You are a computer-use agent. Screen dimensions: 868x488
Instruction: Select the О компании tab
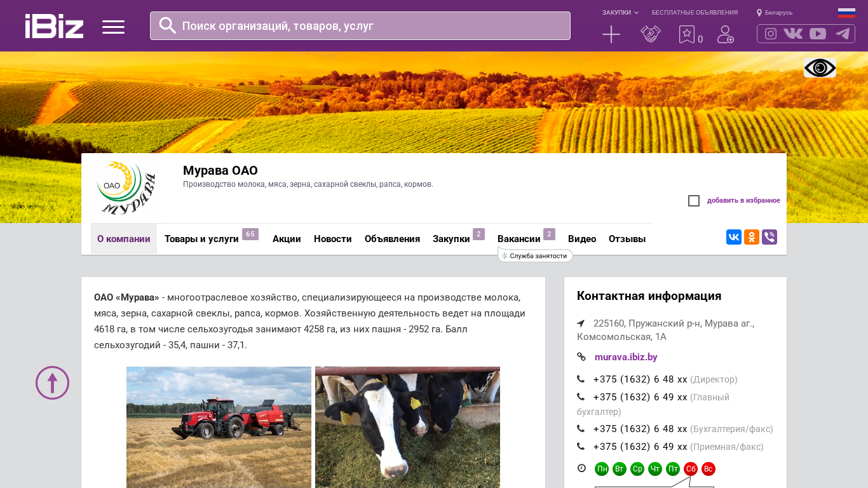(x=124, y=239)
